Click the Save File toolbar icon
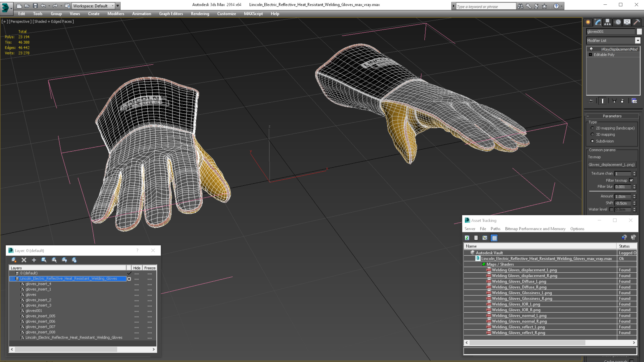Screen dimensions: 644x362 tap(35, 6)
